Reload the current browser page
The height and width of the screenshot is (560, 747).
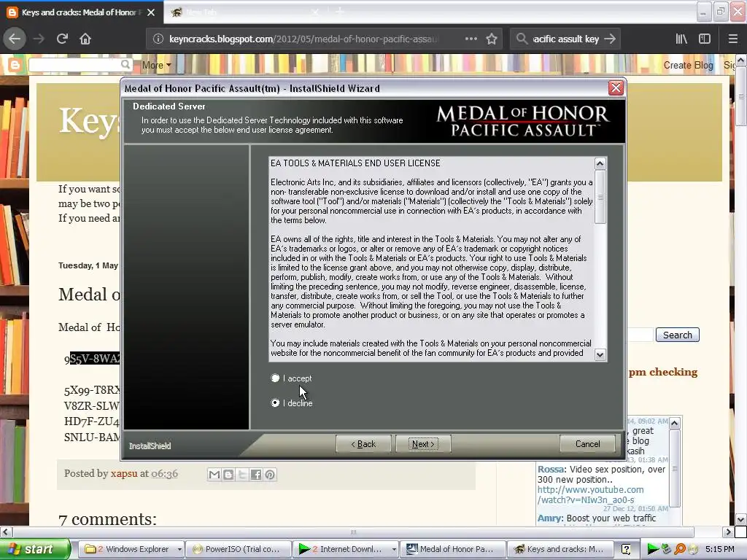click(x=62, y=39)
